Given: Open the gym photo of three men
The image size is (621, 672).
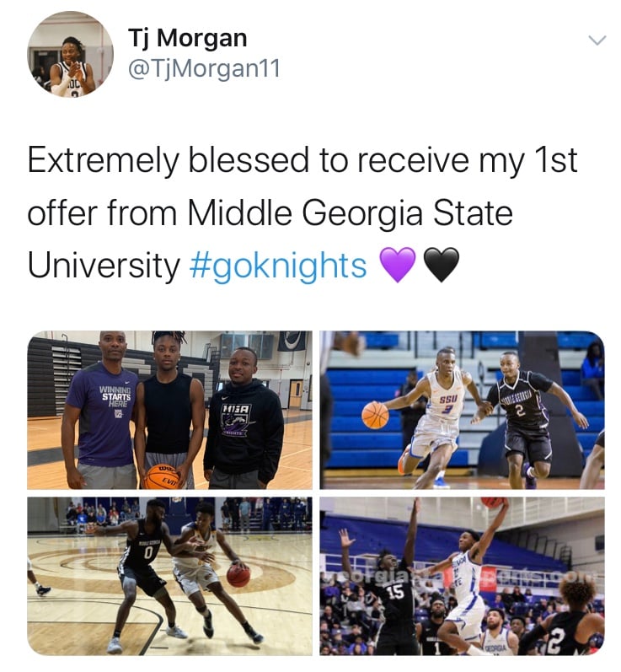Looking at the screenshot, I should (x=169, y=410).
